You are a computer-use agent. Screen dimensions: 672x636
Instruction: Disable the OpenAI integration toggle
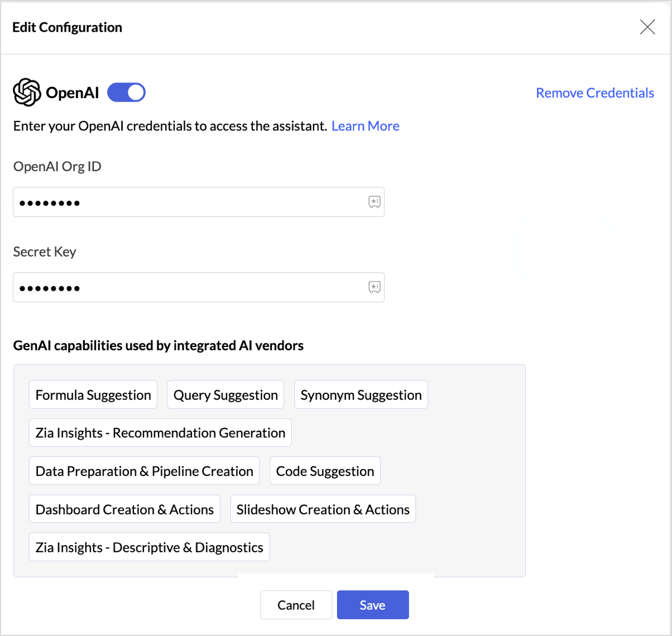[x=127, y=93]
